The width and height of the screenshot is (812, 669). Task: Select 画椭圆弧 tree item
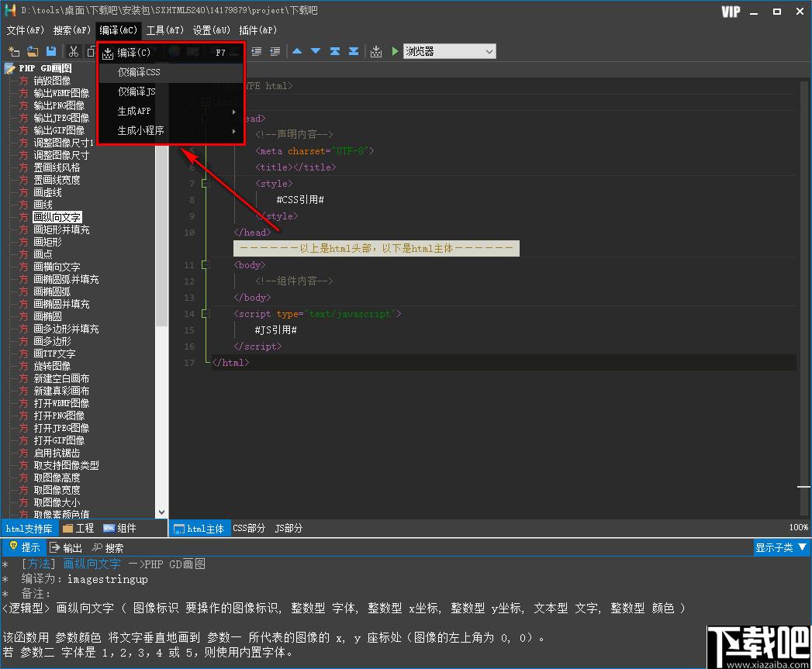52,291
